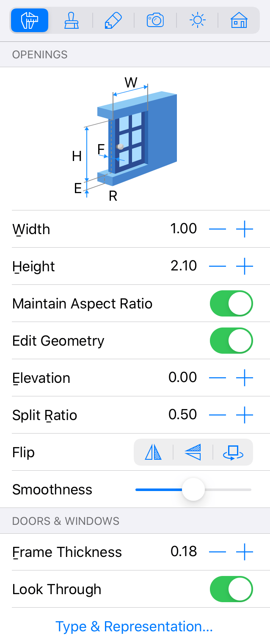Open the sun lighting settings icon

click(x=197, y=20)
